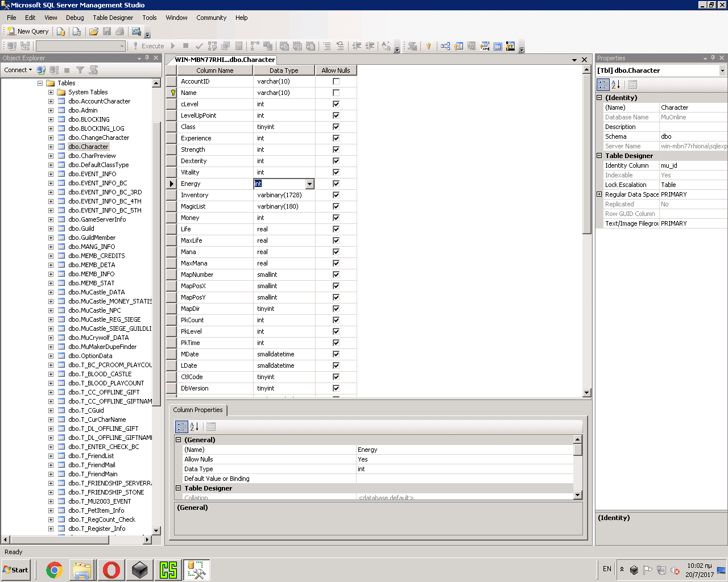Screen dimensions: 728x582
Task: Uncheck Allow Nulls for MDate
Action: (x=336, y=354)
